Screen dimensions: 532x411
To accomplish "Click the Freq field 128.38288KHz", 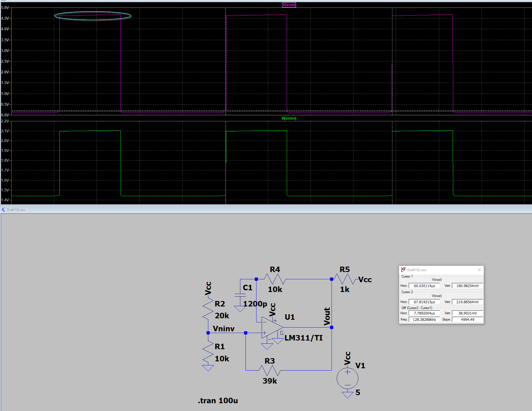I will pyautogui.click(x=424, y=319).
